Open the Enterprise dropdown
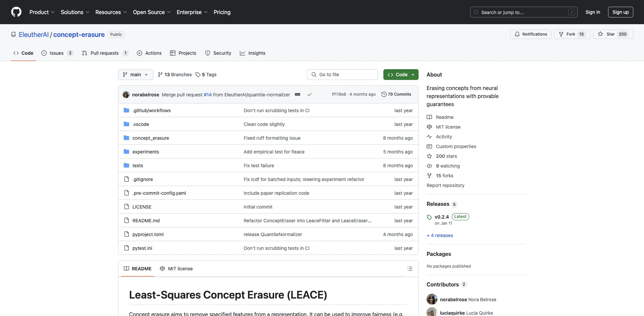The height and width of the screenshot is (316, 644). point(192,12)
